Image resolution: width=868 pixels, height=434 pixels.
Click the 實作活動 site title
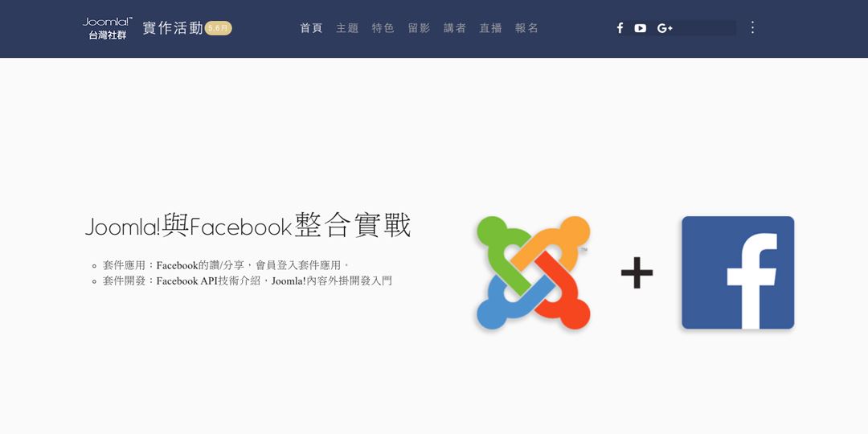pos(173,28)
